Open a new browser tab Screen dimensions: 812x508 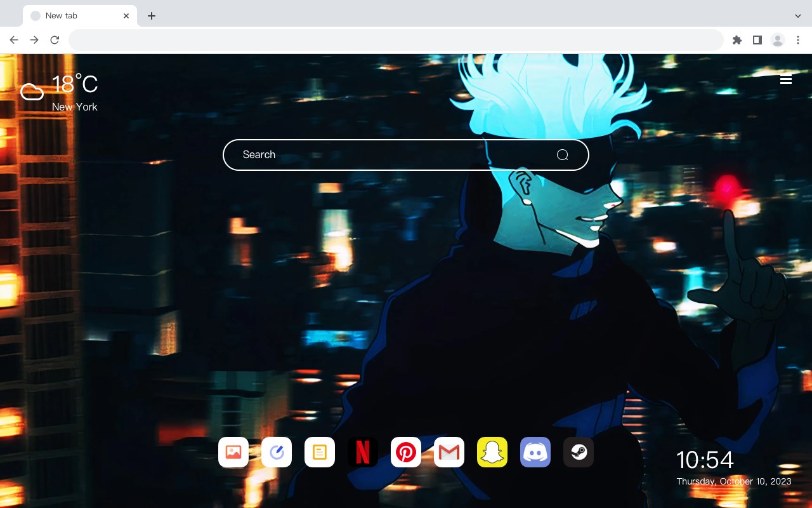(151, 16)
